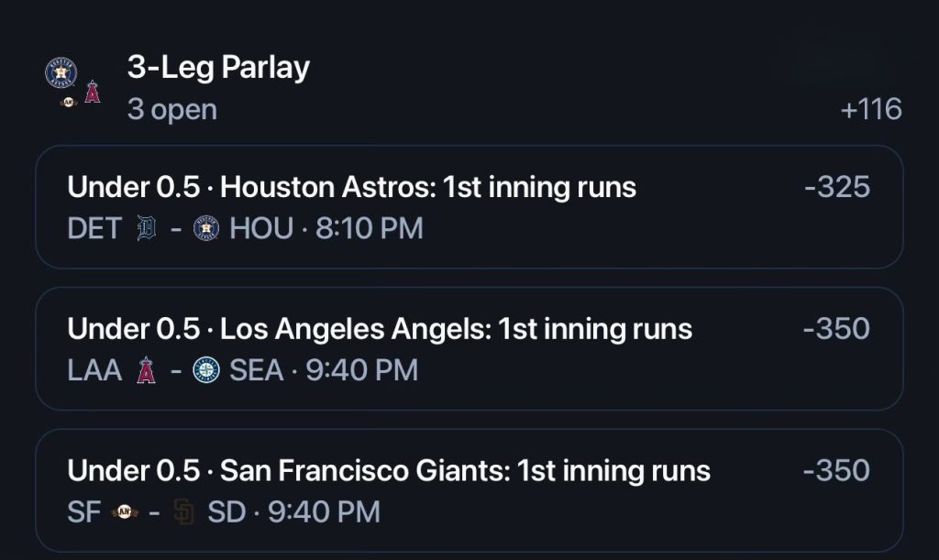Click the -350 odds on Giants leg
Viewport: 939px width, 560px height.
coord(836,470)
